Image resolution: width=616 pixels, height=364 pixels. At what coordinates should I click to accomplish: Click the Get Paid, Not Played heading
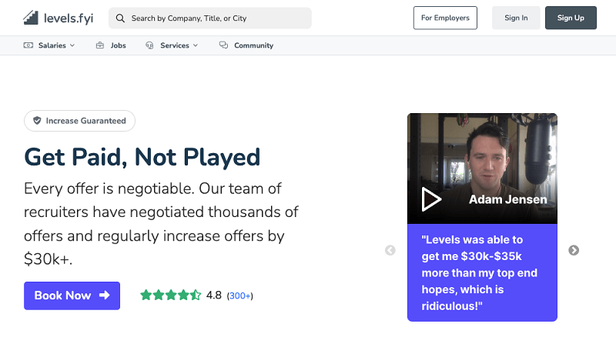(x=142, y=157)
